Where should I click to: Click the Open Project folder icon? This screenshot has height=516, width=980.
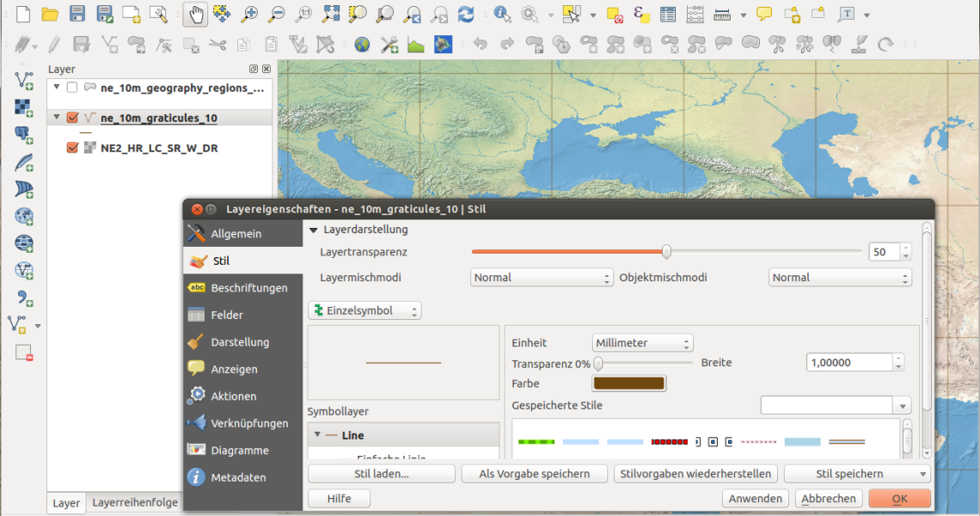pyautogui.click(x=50, y=14)
